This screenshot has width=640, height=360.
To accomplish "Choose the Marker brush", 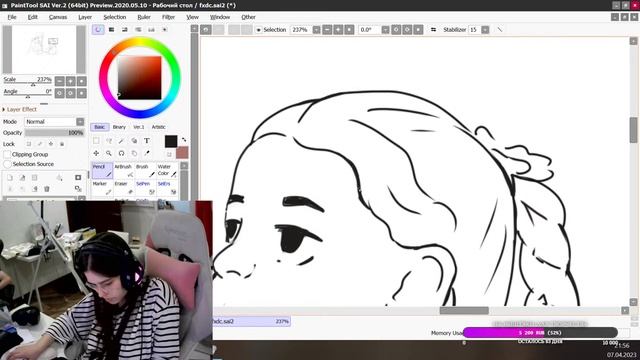I will pos(102,188).
